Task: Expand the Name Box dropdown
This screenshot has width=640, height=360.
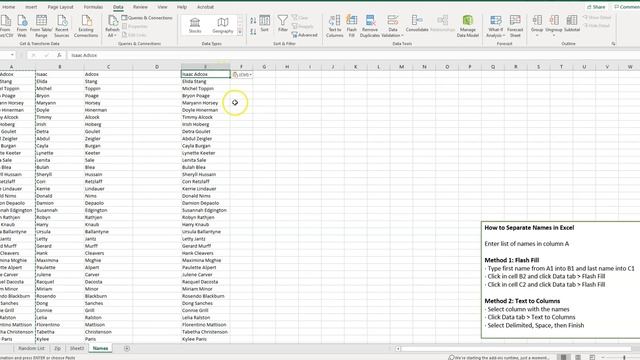Action: (x=12, y=55)
